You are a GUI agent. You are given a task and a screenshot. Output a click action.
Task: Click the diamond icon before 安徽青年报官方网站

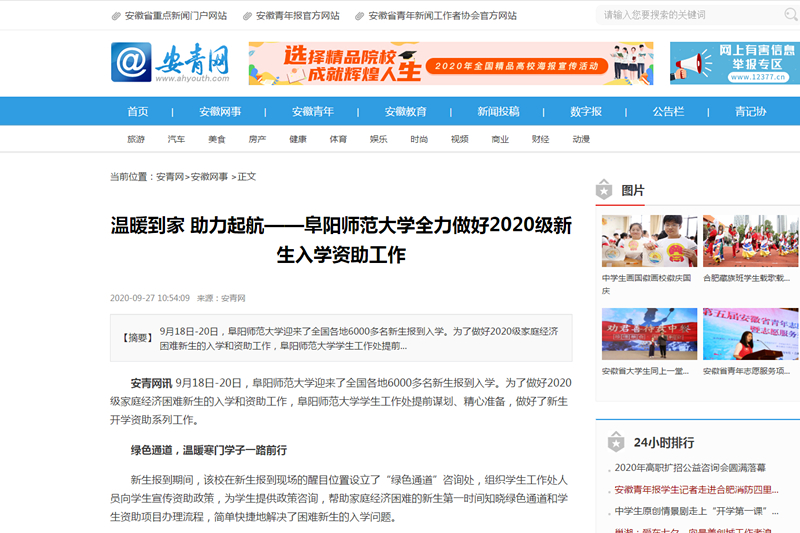(246, 16)
